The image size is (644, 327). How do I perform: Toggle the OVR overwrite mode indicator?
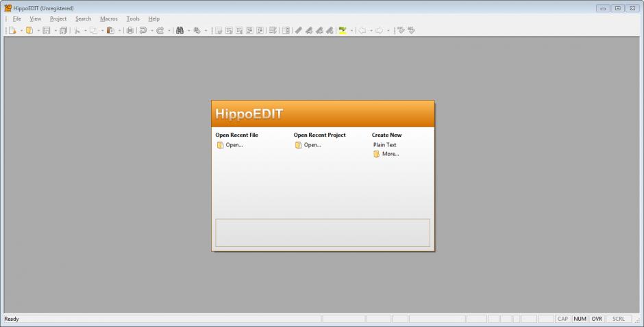click(x=597, y=319)
